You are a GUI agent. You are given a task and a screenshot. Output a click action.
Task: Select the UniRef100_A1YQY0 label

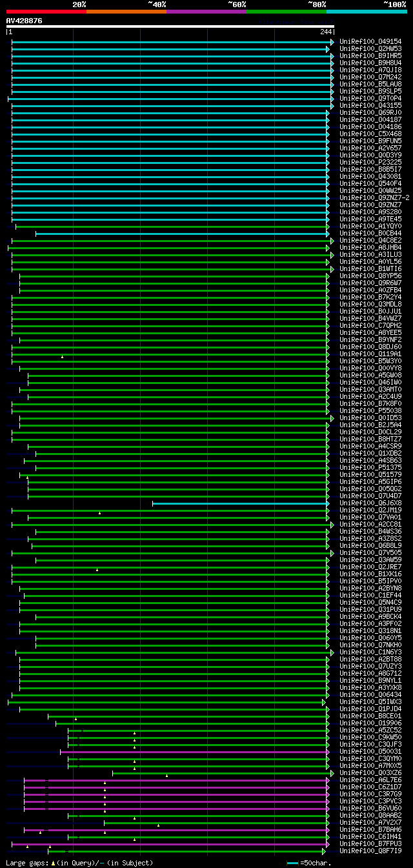click(370, 227)
